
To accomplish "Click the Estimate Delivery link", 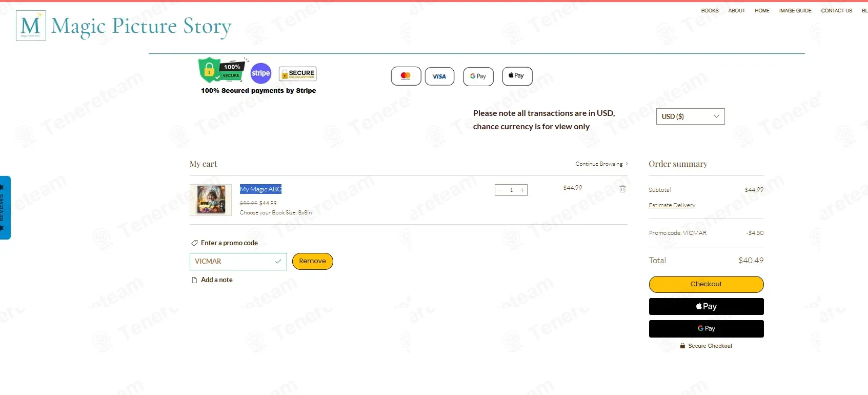I will click(672, 205).
